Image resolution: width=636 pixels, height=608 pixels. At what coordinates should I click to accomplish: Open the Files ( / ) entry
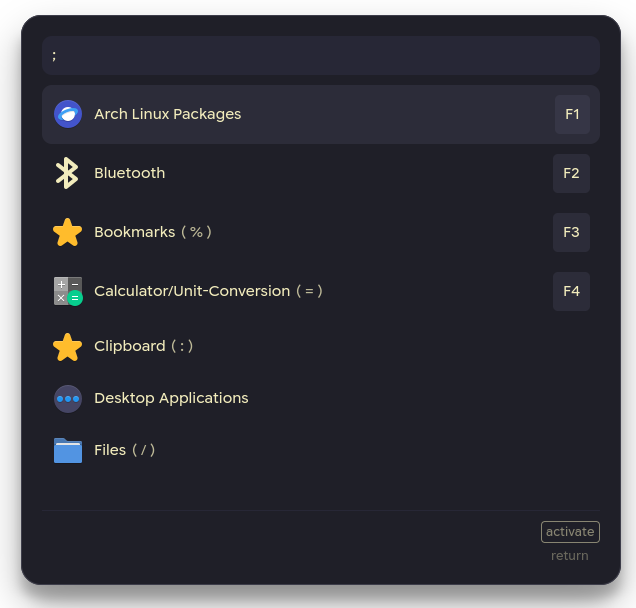124,450
